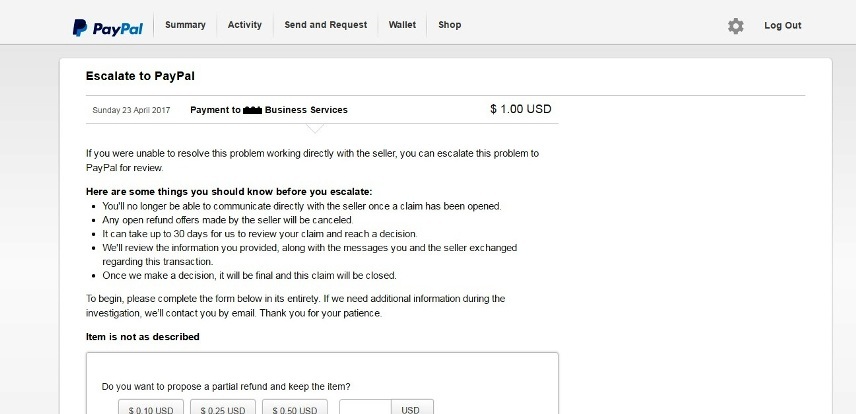Switch to the Wallet tab
This screenshot has height=414, width=856.
(402, 25)
